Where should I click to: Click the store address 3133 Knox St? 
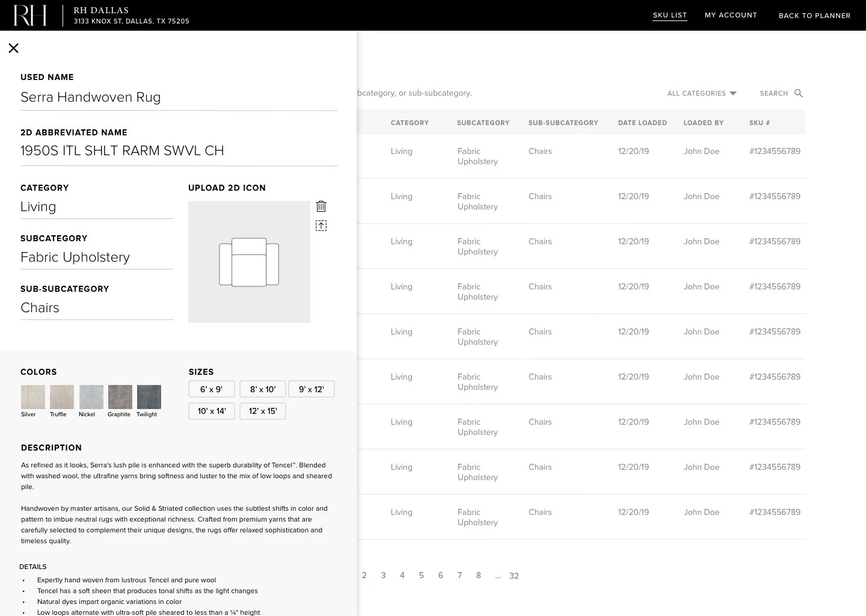pyautogui.click(x=132, y=21)
